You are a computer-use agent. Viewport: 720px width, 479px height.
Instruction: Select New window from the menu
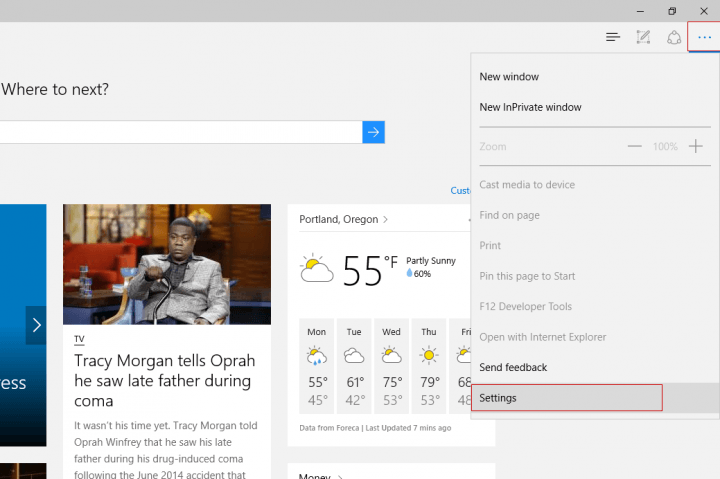(x=509, y=77)
